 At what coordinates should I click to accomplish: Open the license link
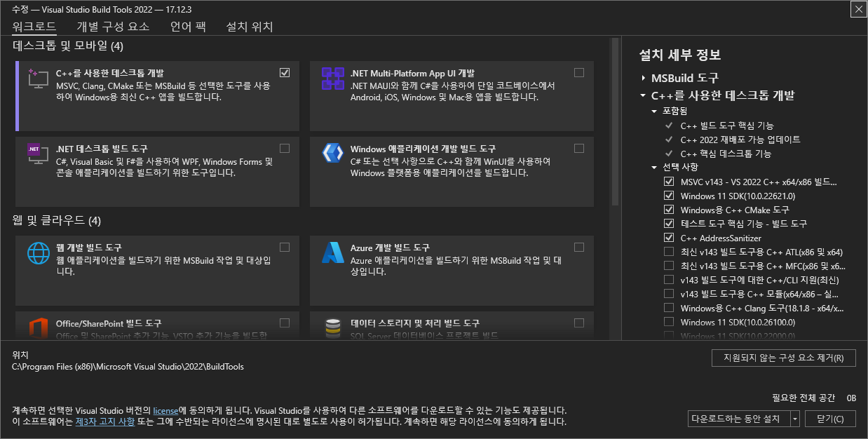pyautogui.click(x=165, y=410)
